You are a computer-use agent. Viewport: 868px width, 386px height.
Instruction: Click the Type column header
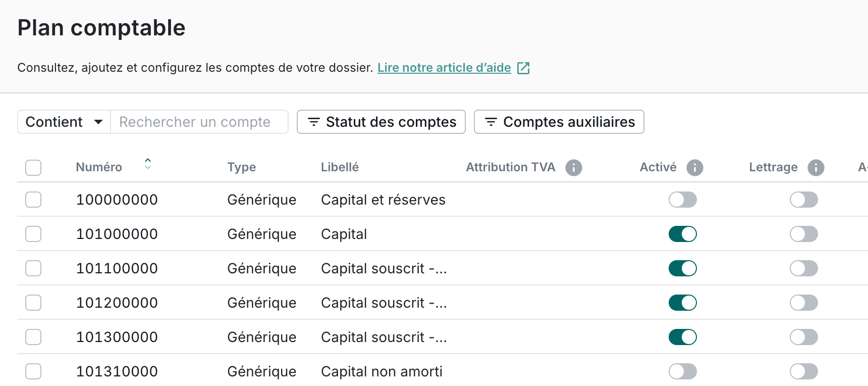(x=241, y=167)
